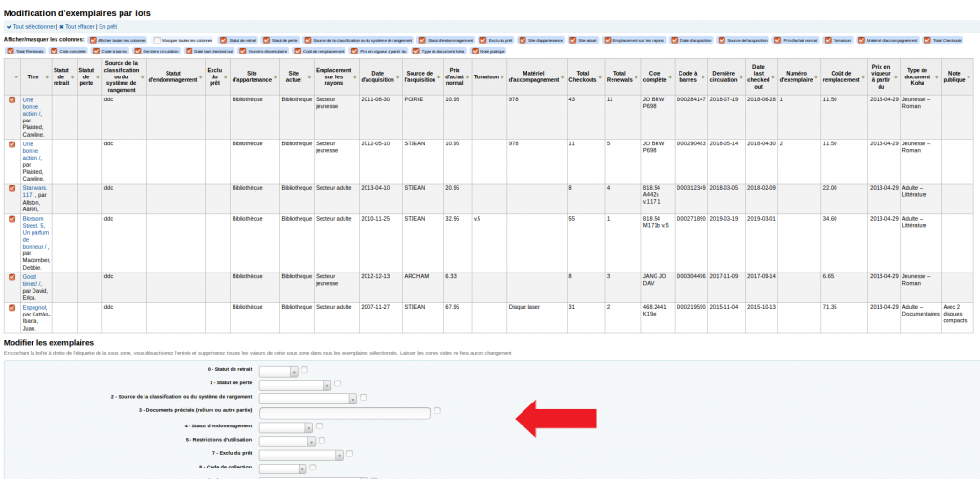This screenshot has width=980, height=479.
Task: Sort by Total Checkouts column arrows
Action: pos(602,76)
